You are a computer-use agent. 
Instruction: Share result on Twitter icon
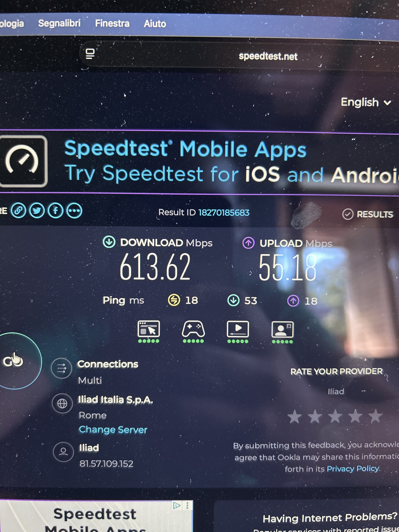coord(37,210)
